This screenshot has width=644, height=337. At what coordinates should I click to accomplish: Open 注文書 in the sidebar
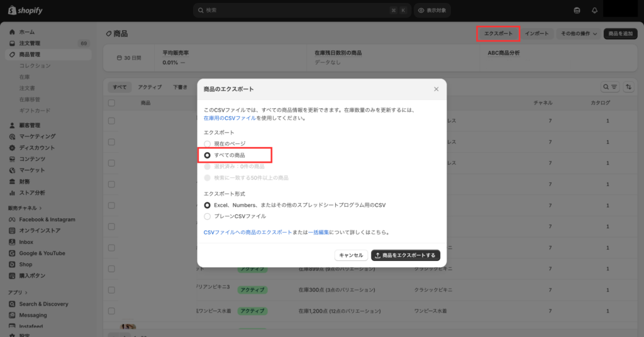[x=27, y=88]
